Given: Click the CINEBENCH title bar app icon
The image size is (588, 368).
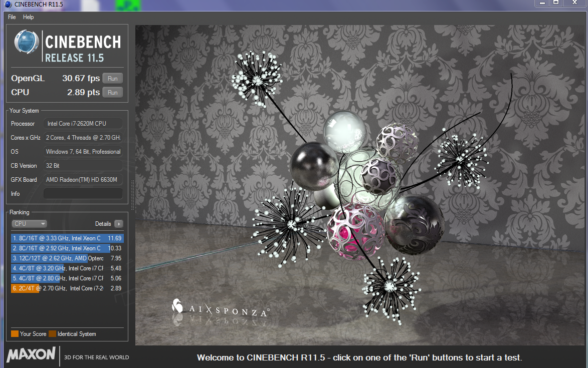Looking at the screenshot, I should 8,5.
